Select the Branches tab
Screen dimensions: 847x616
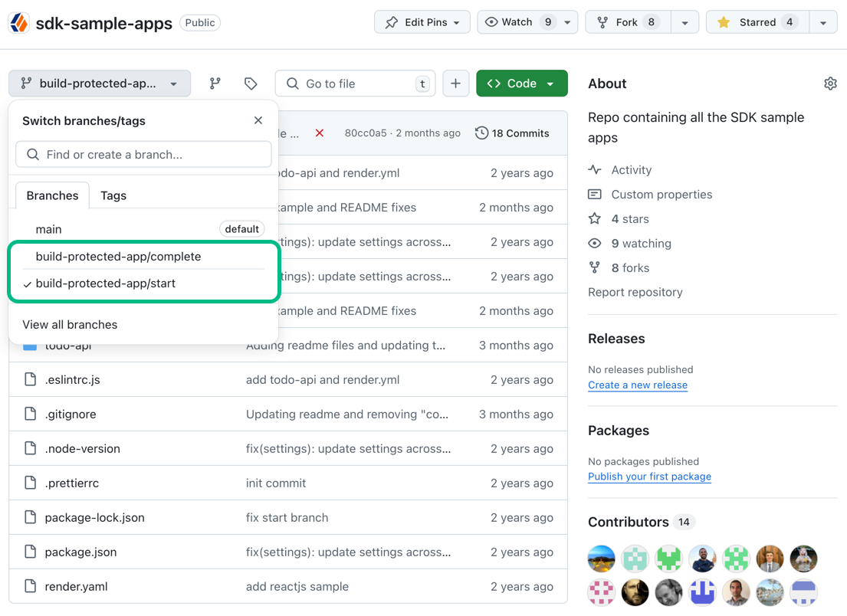pyautogui.click(x=52, y=195)
